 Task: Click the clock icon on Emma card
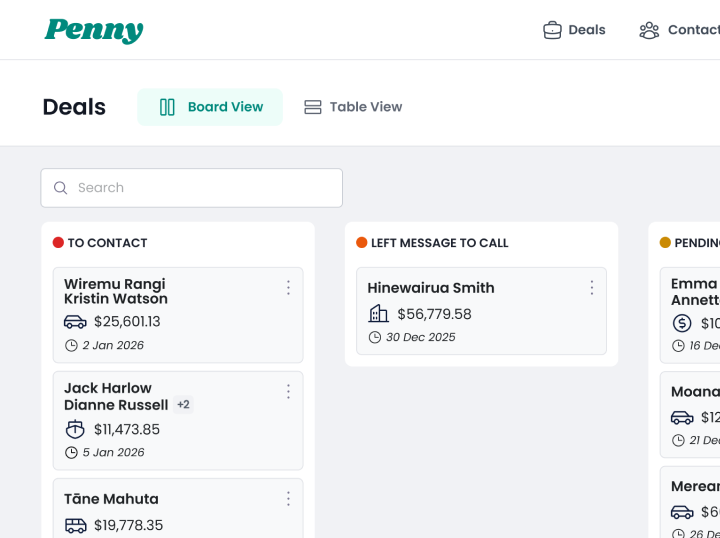678,346
